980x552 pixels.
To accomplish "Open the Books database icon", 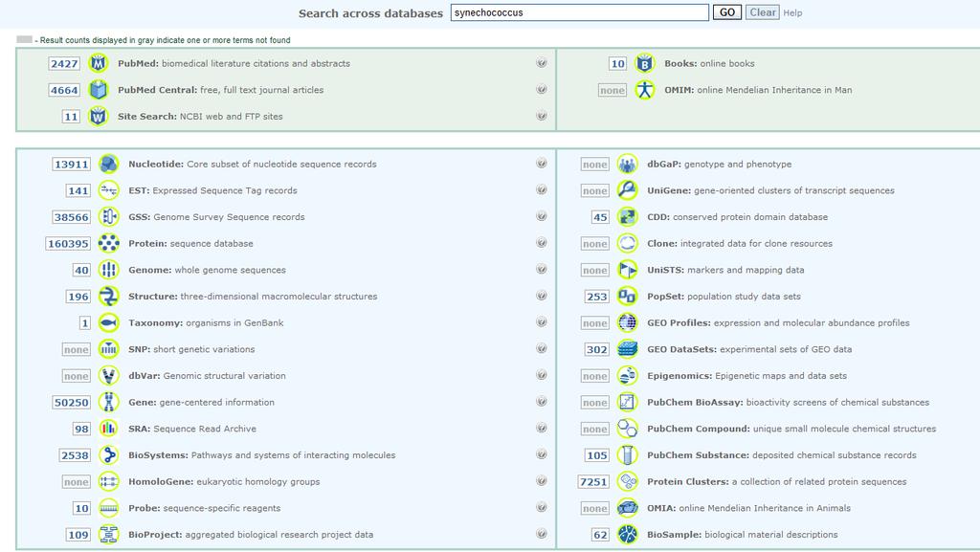I will coord(644,63).
